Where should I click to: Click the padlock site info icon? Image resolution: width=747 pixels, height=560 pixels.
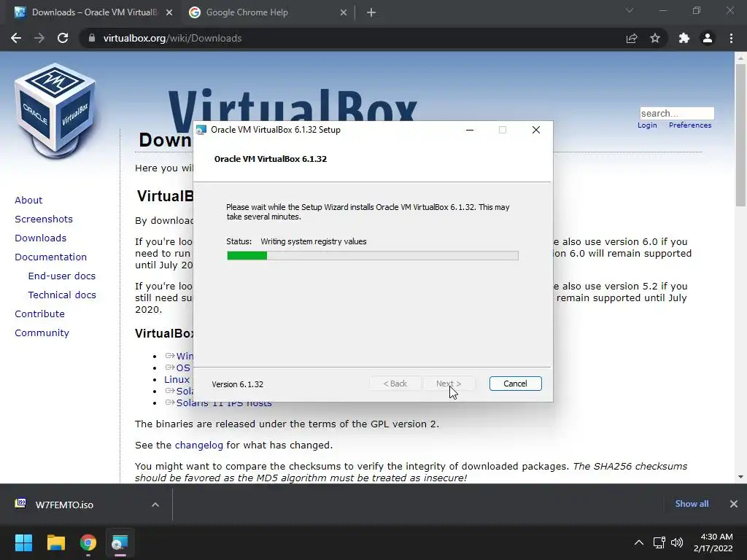pos(91,38)
